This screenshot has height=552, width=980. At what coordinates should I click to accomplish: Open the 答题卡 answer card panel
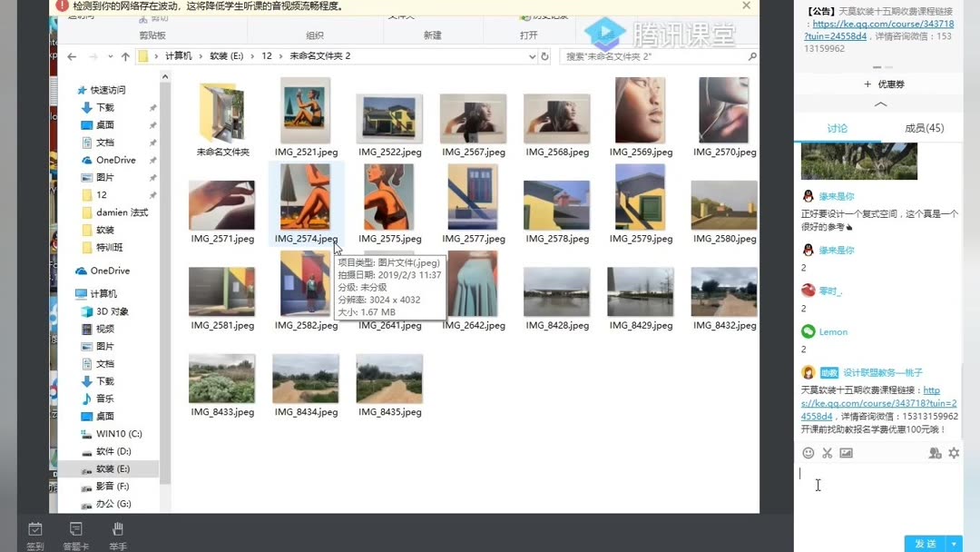click(x=76, y=531)
